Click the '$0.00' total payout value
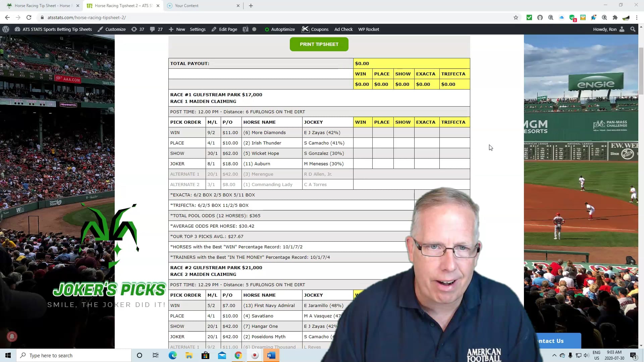This screenshot has height=362, width=644. [362, 63]
